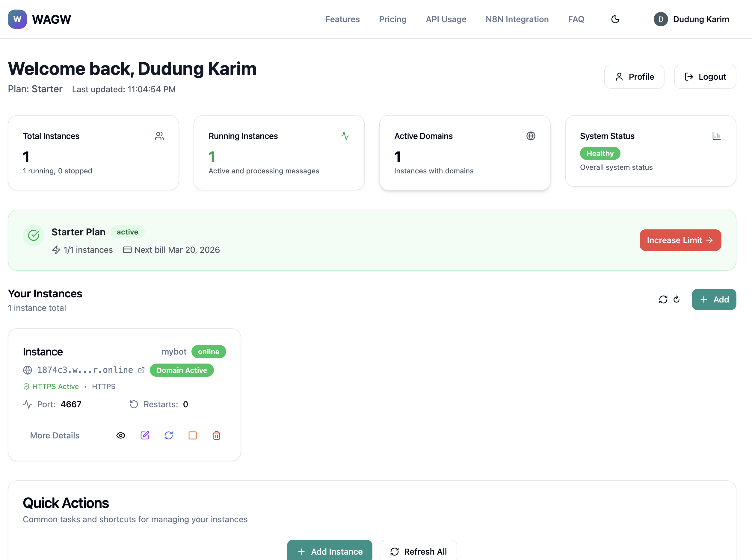Restart the mybot instance with the blue refresh icon
The height and width of the screenshot is (560, 752).
(168, 435)
